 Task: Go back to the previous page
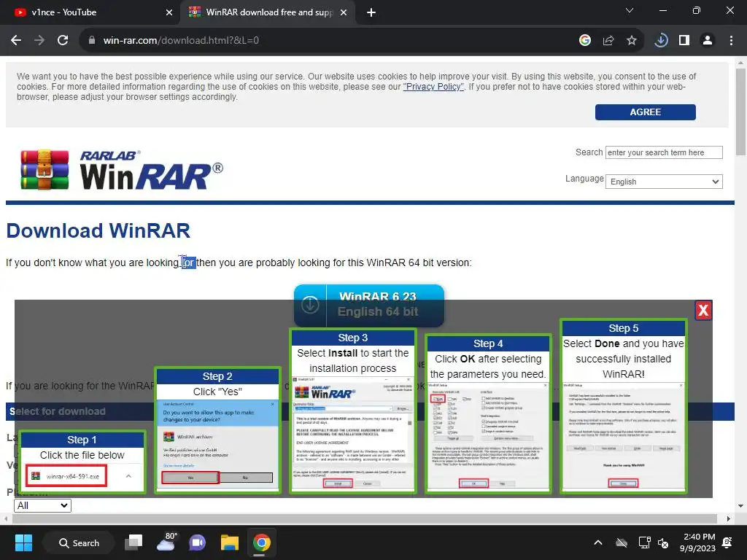(x=16, y=41)
